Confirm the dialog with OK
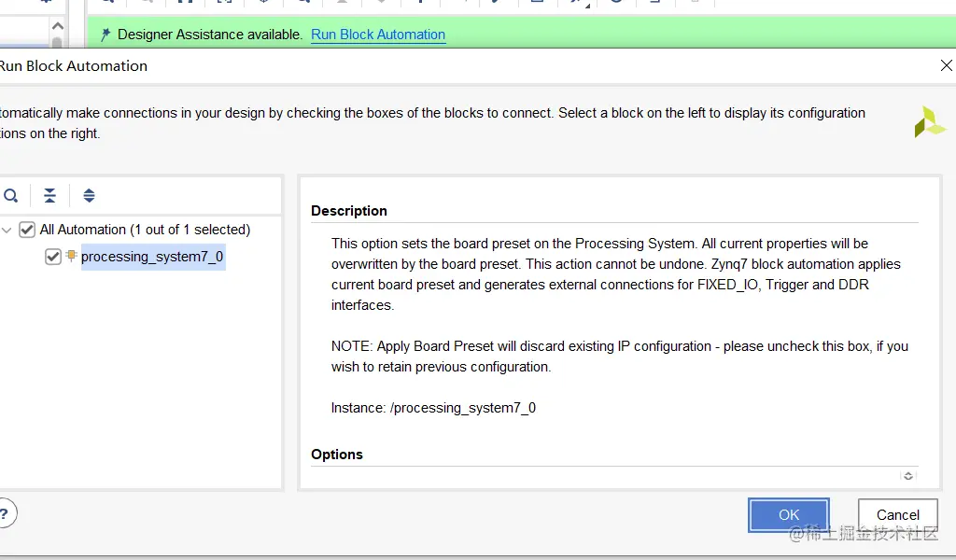Viewport: 956px width, 560px height. click(789, 515)
